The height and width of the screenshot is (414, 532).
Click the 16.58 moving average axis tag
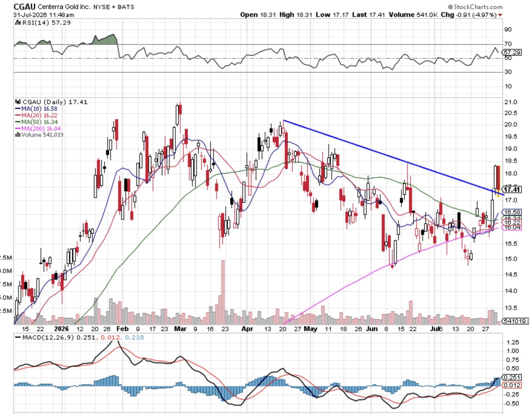click(512, 212)
